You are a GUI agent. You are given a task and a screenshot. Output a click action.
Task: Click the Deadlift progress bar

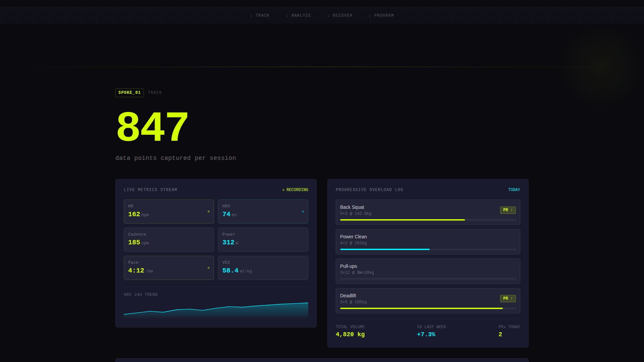(x=428, y=308)
